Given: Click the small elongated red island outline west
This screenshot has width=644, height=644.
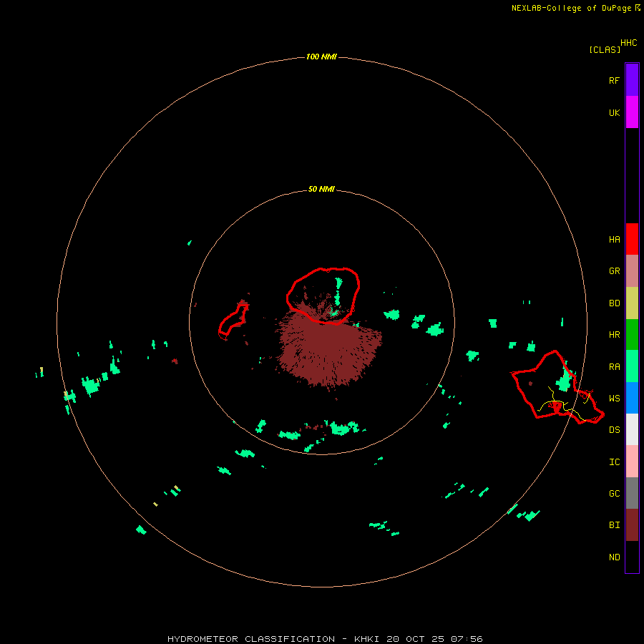Looking at the screenshot, I should [x=233, y=320].
